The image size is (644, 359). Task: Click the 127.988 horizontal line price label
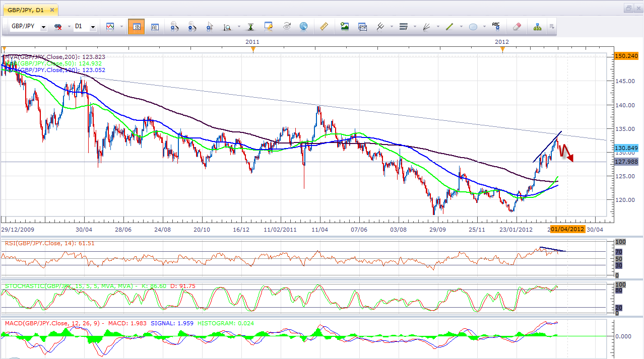(626, 162)
